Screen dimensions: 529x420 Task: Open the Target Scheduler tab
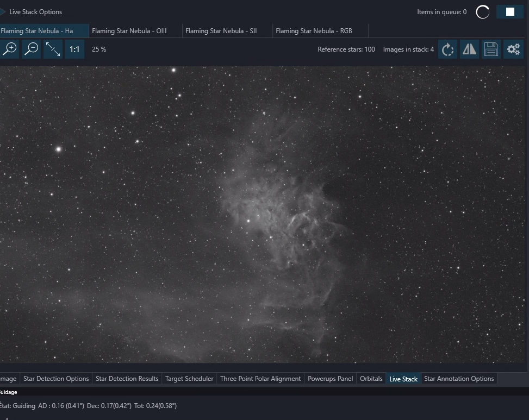[x=189, y=379]
